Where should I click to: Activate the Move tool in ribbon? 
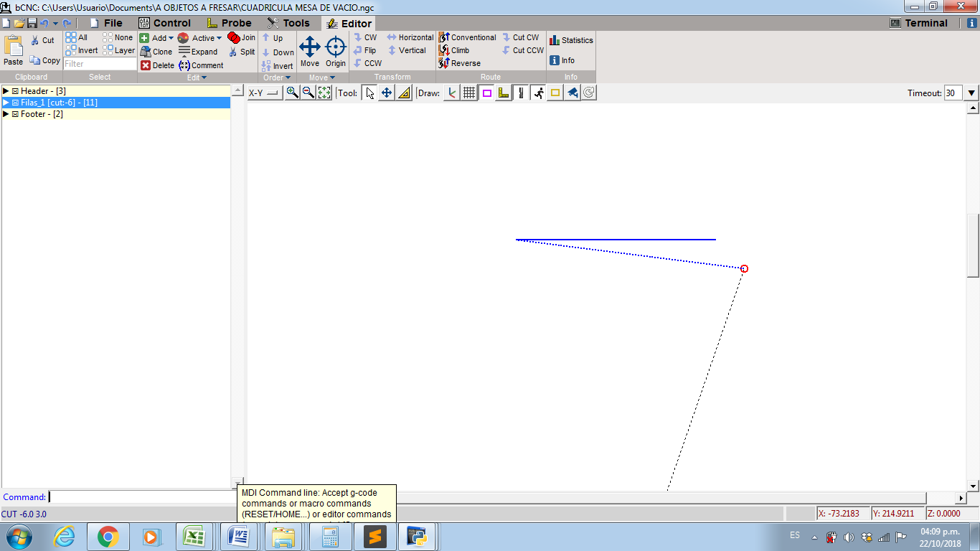tap(310, 51)
